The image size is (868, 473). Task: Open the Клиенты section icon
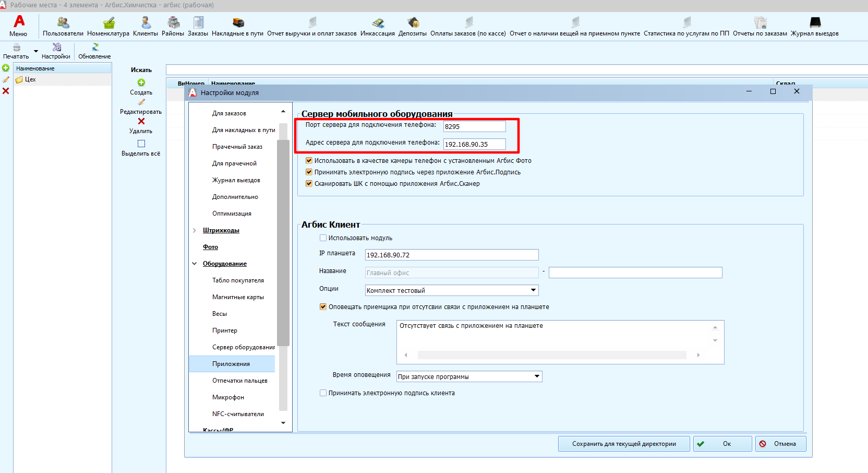pyautogui.click(x=146, y=22)
